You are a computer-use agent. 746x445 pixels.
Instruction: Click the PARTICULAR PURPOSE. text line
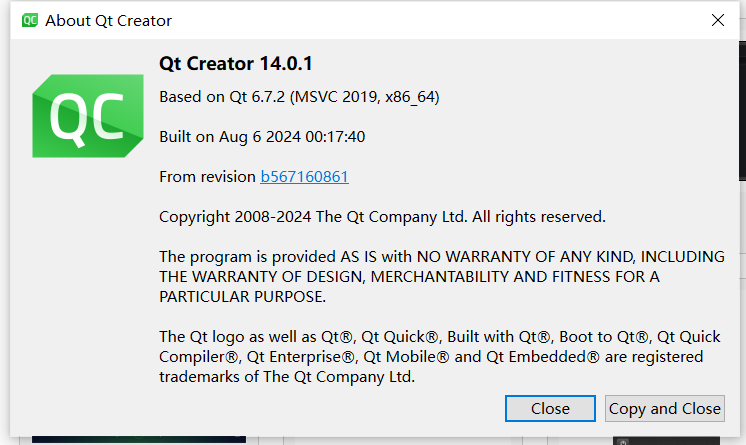pyautogui.click(x=242, y=297)
